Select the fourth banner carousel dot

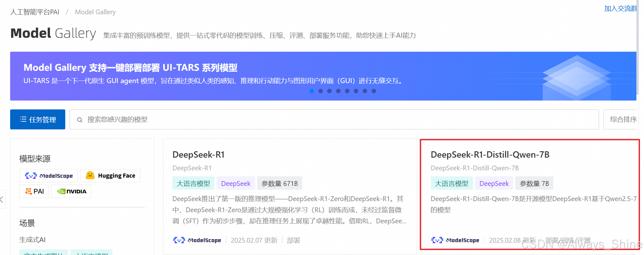[338, 91]
